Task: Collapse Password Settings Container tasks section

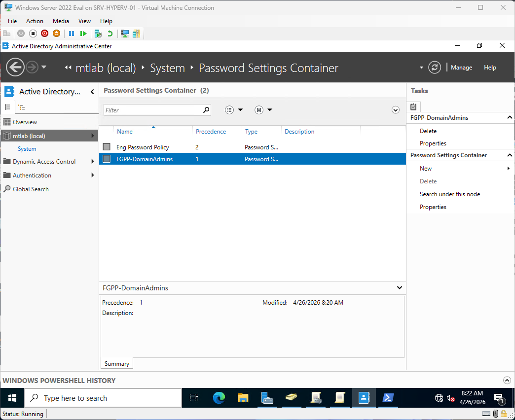Action: [x=510, y=155]
